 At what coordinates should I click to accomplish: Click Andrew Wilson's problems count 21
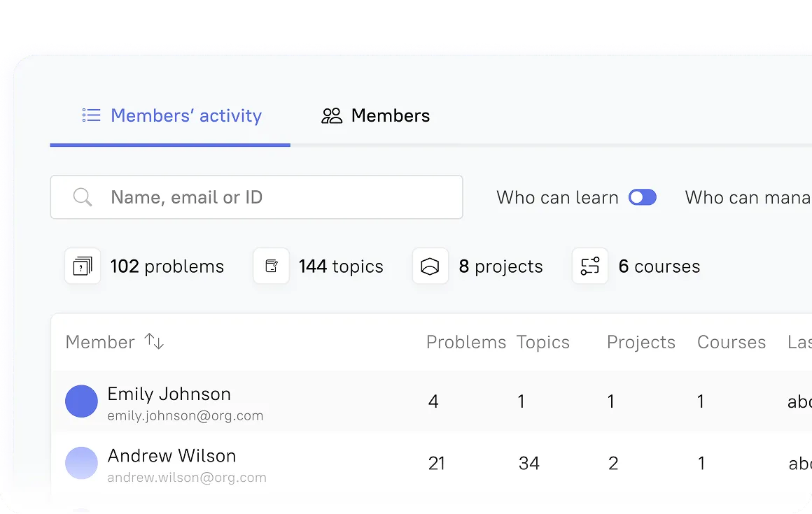[437, 463]
